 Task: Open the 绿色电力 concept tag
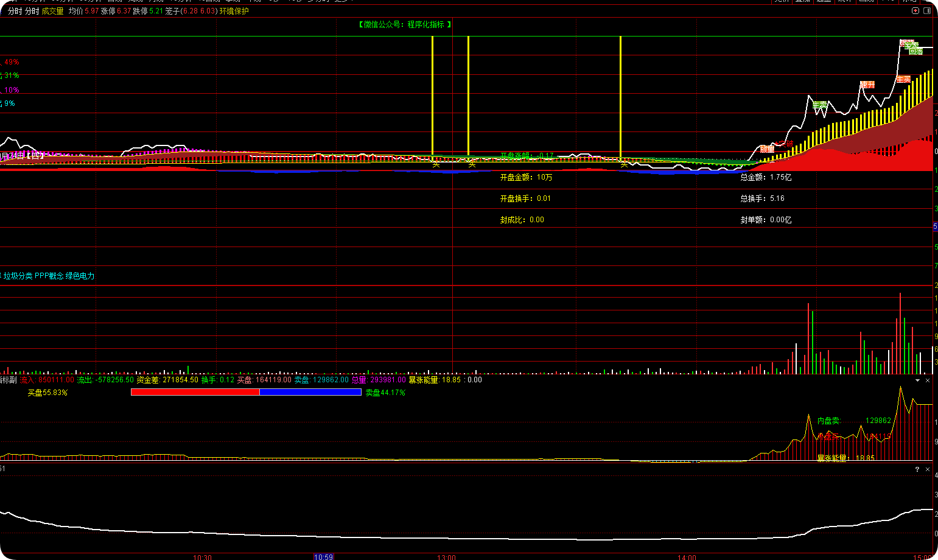[x=80, y=276]
